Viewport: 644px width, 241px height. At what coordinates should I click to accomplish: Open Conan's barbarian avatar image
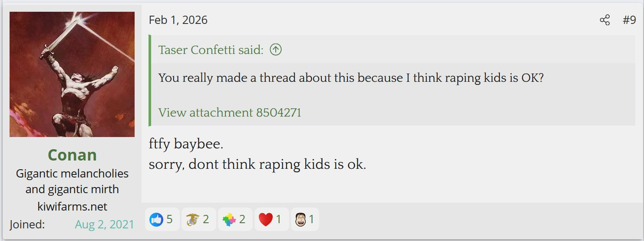click(72, 74)
